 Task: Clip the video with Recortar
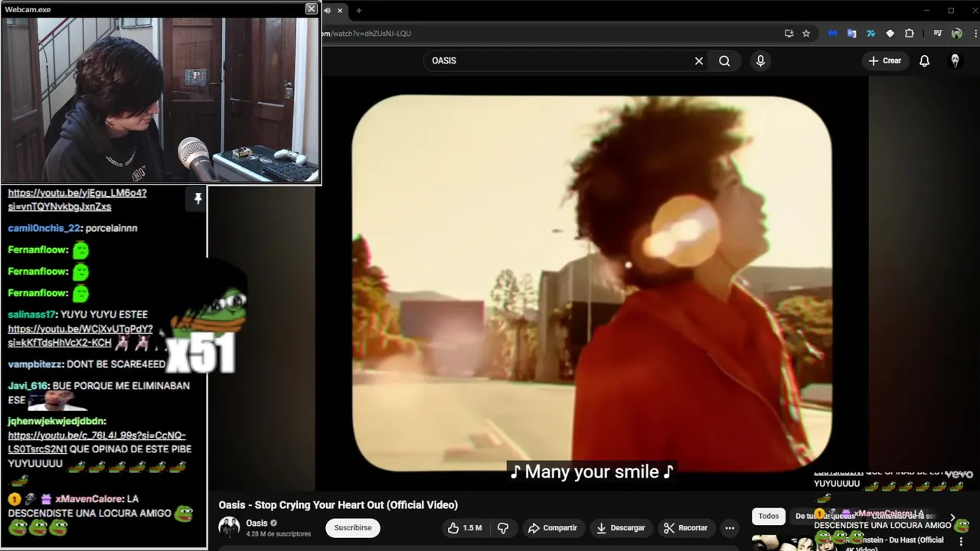coord(685,528)
